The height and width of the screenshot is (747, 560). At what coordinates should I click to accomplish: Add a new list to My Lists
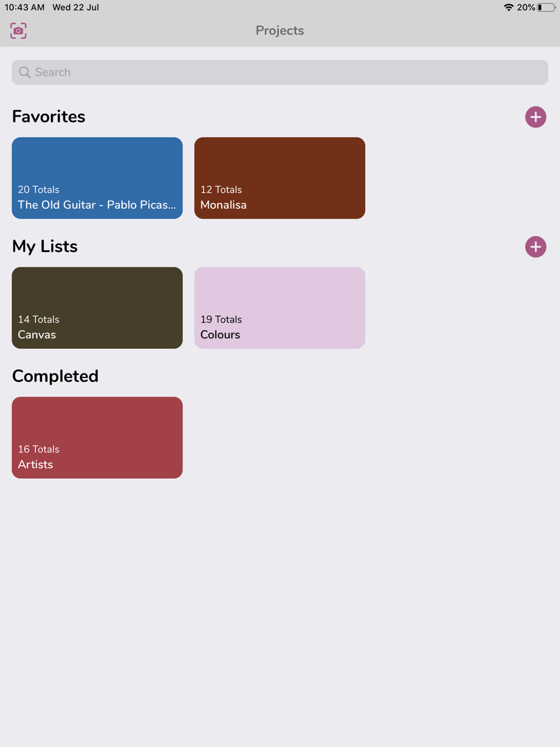click(x=535, y=247)
